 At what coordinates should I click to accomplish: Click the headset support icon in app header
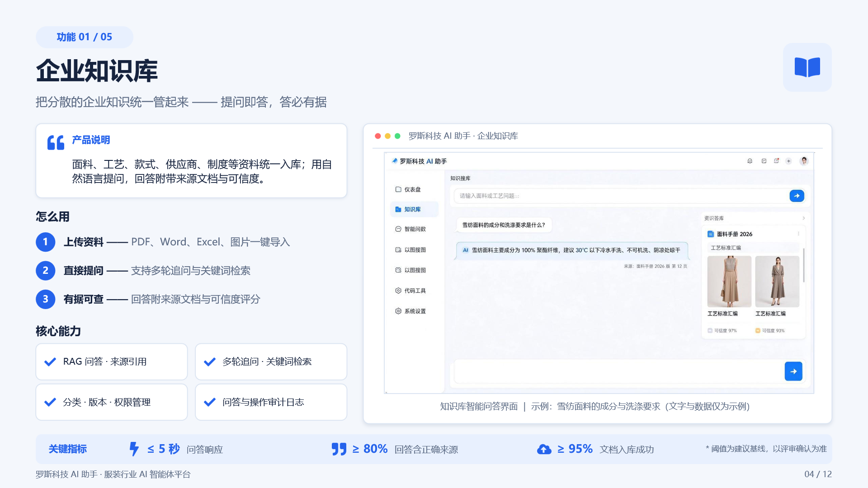(x=750, y=161)
